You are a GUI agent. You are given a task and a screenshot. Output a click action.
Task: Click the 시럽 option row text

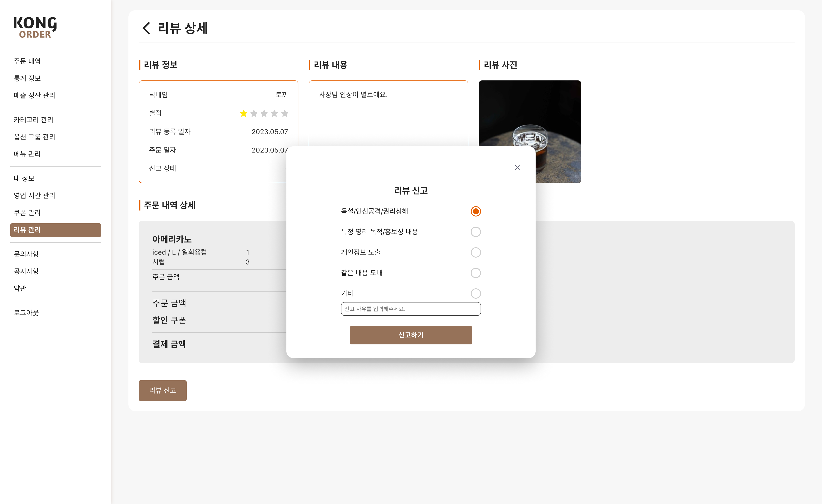158,262
